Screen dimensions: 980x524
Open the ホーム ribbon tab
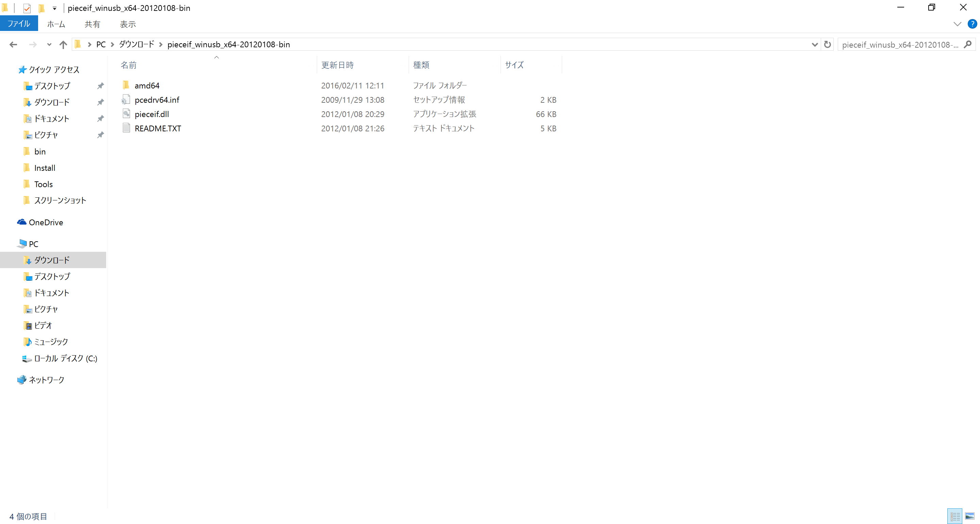[56, 24]
